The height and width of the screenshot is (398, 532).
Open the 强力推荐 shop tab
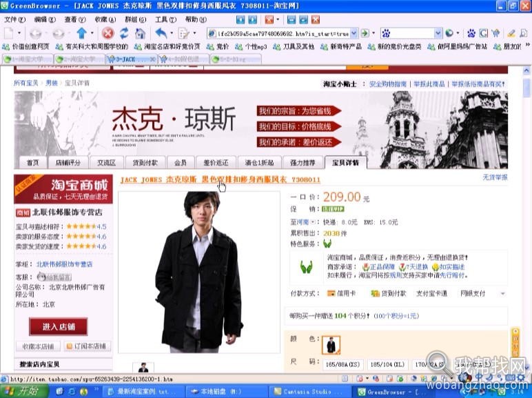tap(303, 163)
